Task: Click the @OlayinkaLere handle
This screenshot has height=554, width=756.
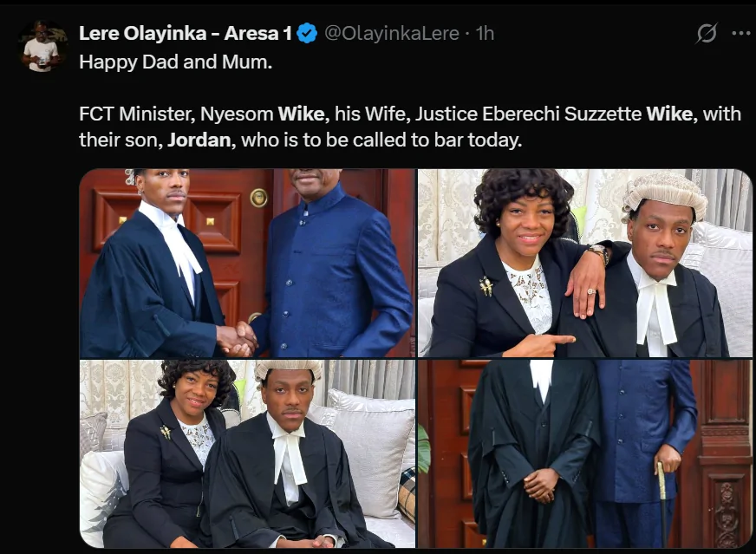Action: click(x=392, y=33)
